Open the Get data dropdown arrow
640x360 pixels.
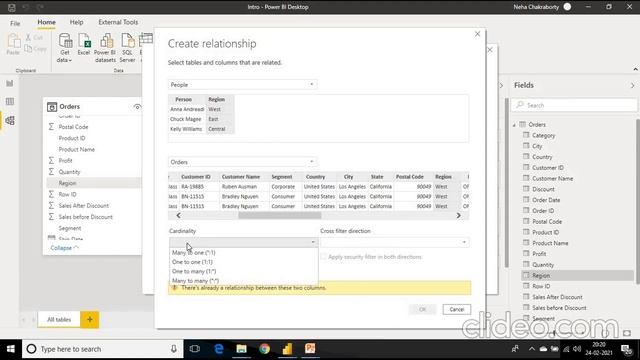[x=70, y=60]
